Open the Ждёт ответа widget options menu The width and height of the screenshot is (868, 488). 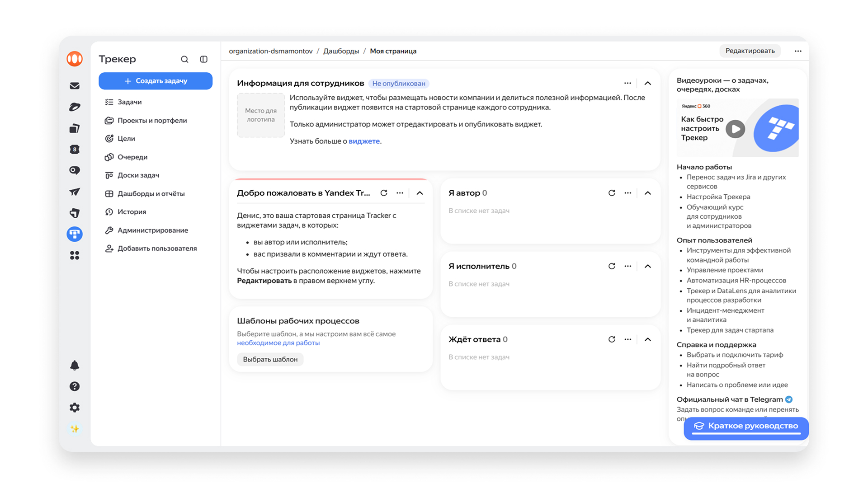coord(627,339)
